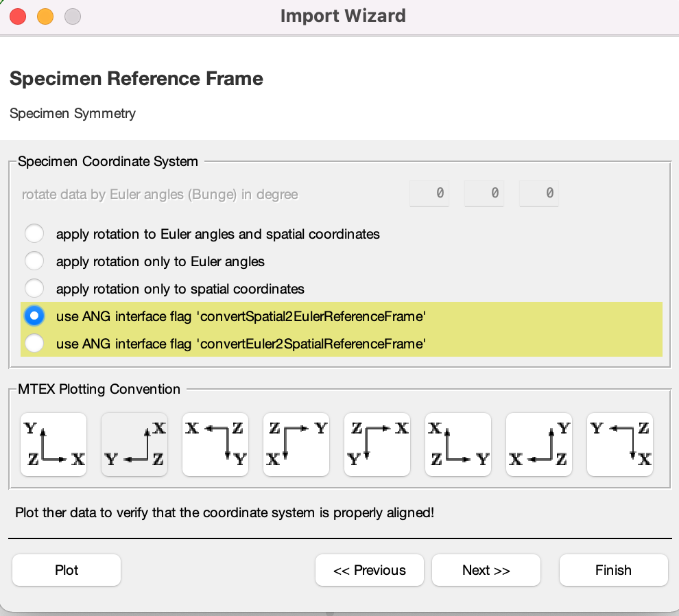This screenshot has width=679, height=616.
Task: Click the Plot button
Action: click(67, 570)
